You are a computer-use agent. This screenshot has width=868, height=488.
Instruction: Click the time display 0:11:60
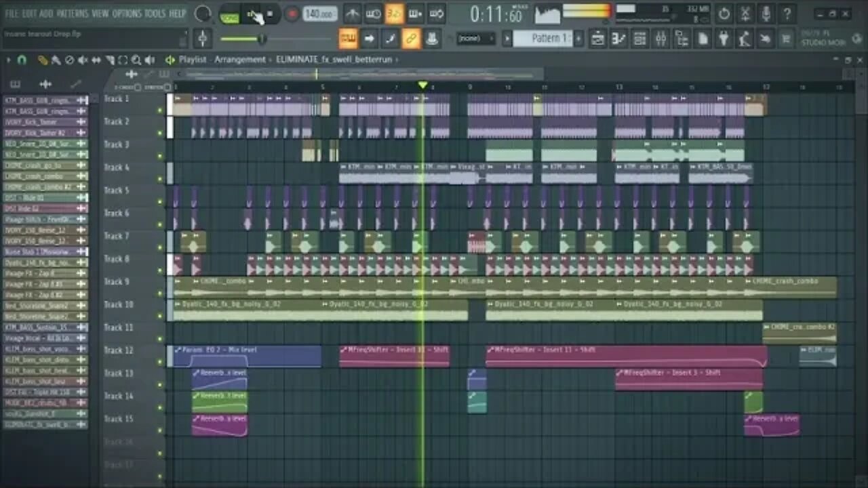pyautogui.click(x=497, y=14)
